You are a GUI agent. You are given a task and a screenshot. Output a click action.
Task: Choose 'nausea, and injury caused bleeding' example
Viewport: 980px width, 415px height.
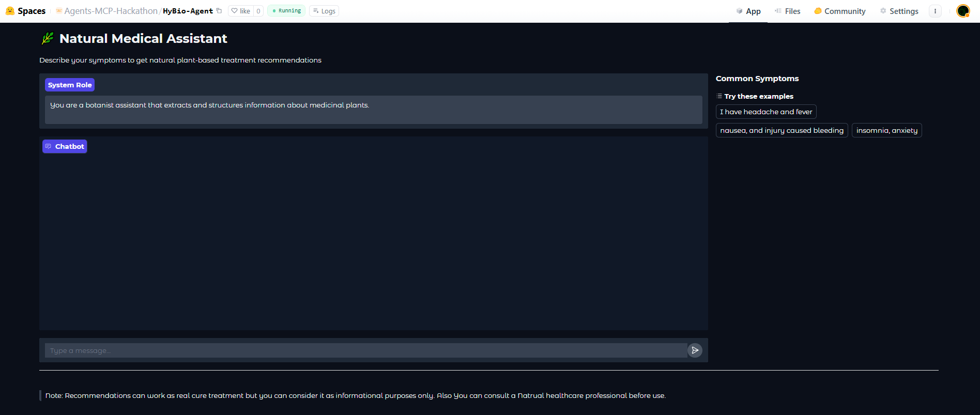(782, 130)
